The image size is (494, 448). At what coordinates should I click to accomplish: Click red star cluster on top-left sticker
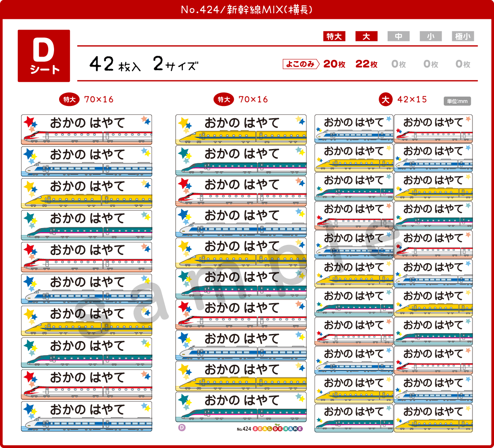click(x=30, y=124)
